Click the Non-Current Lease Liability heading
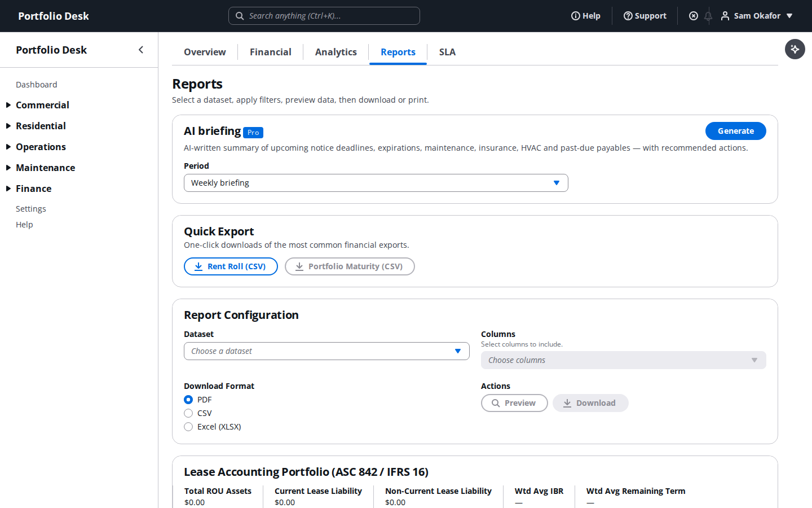812x508 pixels. coord(438,491)
